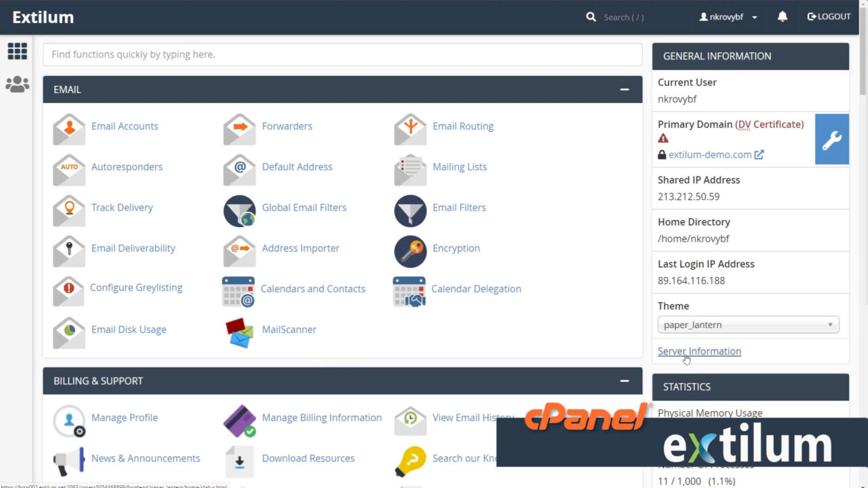Viewport: 868px width, 488px height.
Task: Click the notification bell
Action: [x=782, y=16]
